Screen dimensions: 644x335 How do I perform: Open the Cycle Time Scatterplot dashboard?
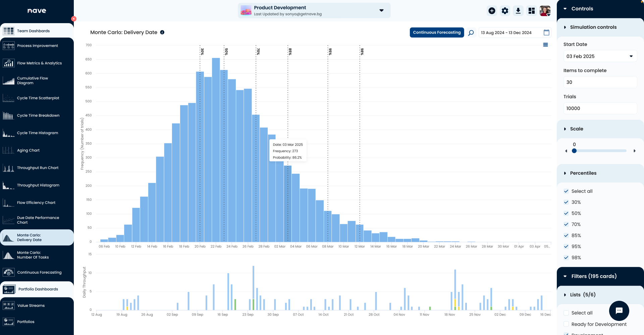coord(38,98)
